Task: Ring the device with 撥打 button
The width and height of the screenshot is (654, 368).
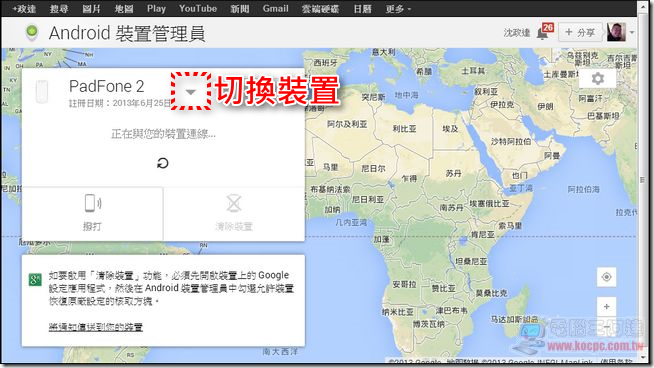Action: pos(92,213)
